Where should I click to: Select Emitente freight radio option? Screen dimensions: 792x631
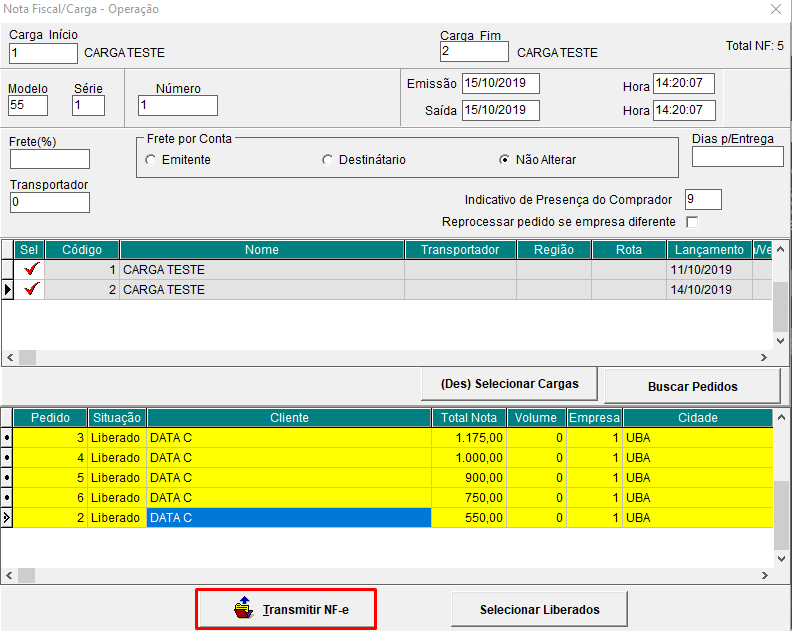(152, 160)
